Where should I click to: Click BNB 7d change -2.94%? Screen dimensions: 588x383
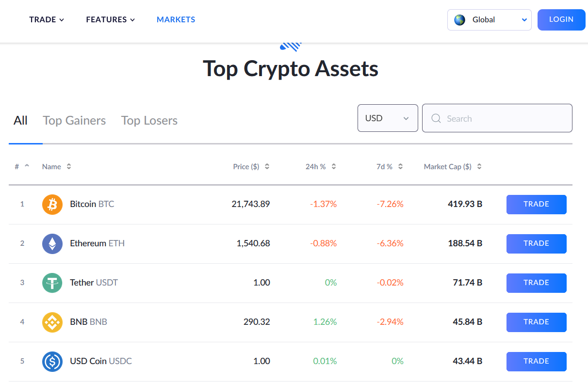coord(390,322)
